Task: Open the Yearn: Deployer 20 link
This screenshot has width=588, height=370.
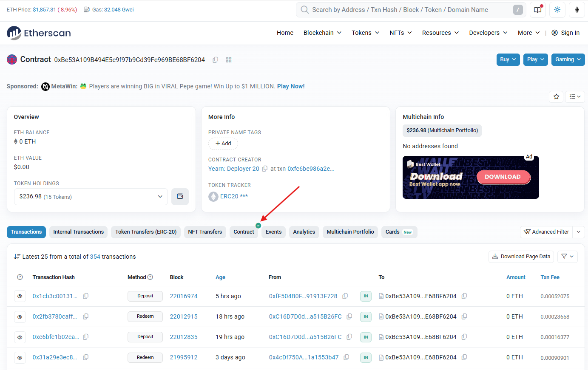Action: [233, 169]
